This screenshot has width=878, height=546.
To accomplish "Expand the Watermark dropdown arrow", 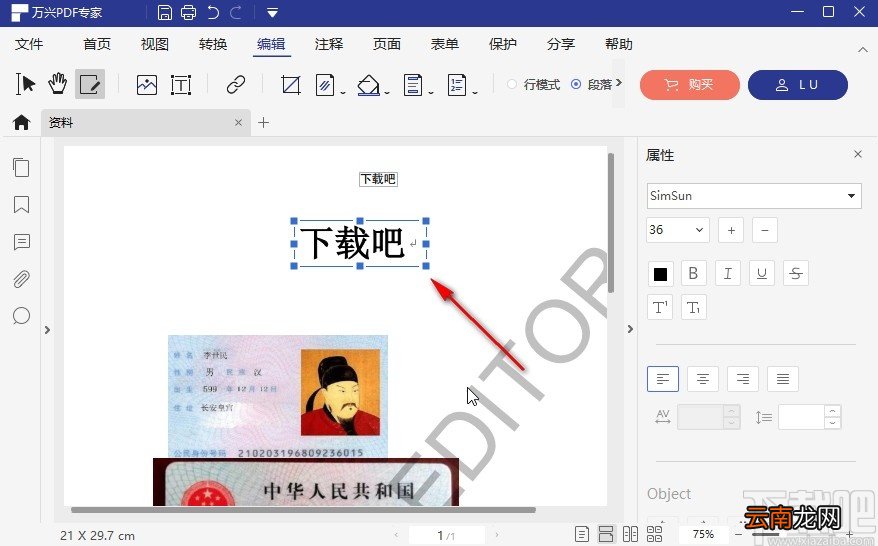I will pos(343,93).
